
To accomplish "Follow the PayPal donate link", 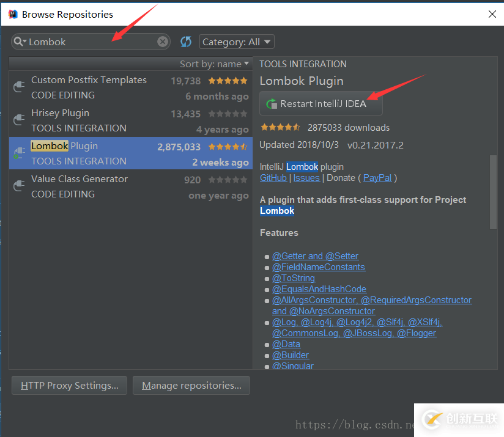I will 377,178.
